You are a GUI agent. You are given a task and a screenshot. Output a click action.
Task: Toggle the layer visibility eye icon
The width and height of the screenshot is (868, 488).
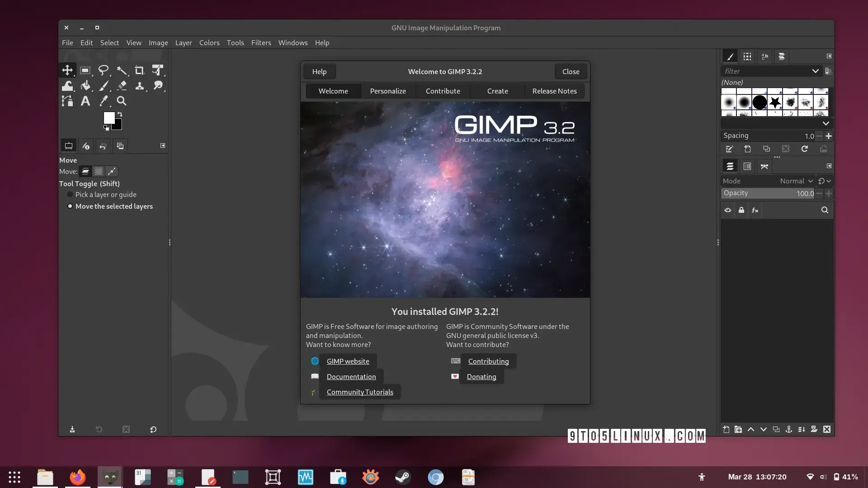(728, 210)
